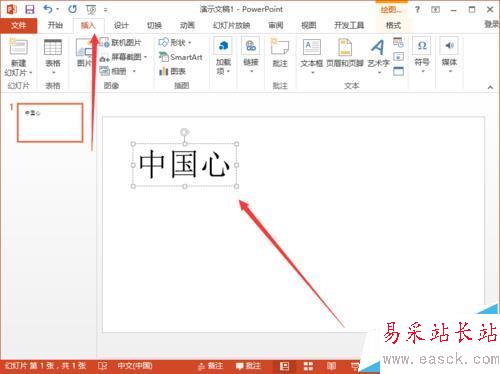Click the 新建幻灯片 new slide icon
500x374 pixels.
pyautogui.click(x=18, y=47)
